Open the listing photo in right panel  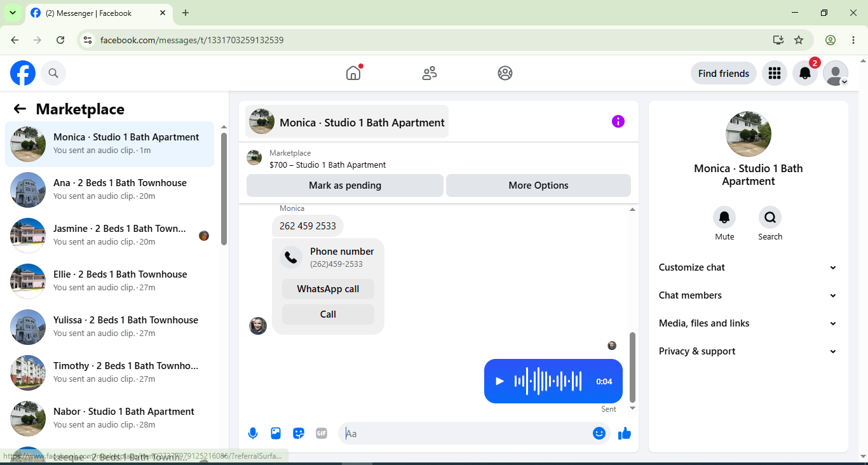coord(749,134)
